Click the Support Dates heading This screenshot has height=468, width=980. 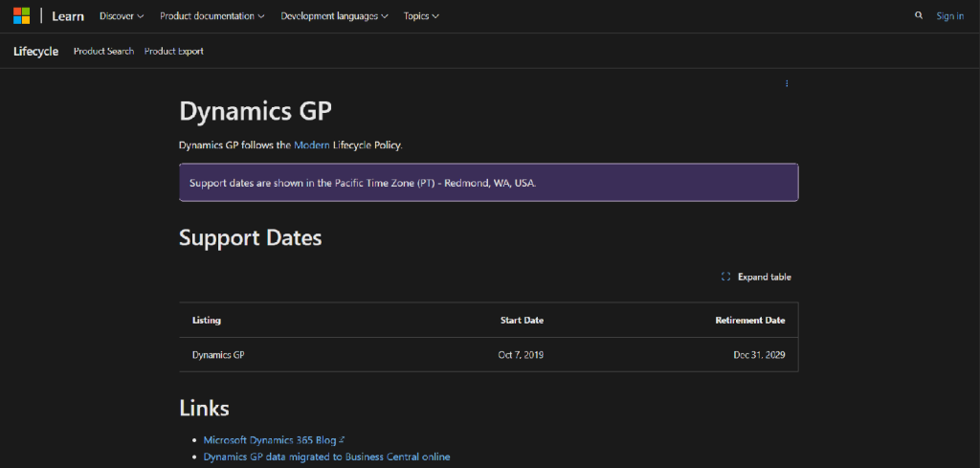(x=250, y=237)
